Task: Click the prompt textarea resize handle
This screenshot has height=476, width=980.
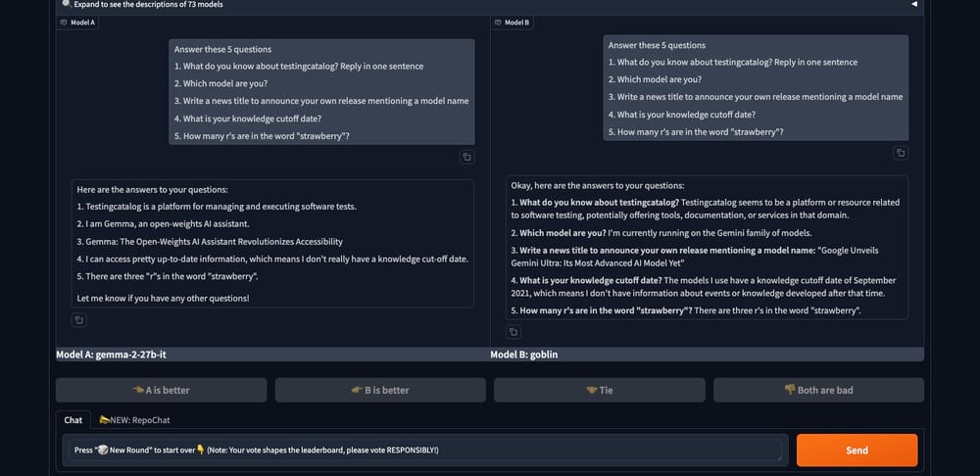Action: pos(781,457)
